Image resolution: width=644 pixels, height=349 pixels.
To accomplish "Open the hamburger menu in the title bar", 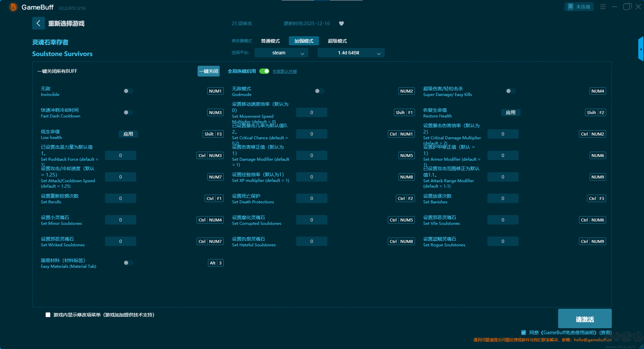I will (603, 7).
